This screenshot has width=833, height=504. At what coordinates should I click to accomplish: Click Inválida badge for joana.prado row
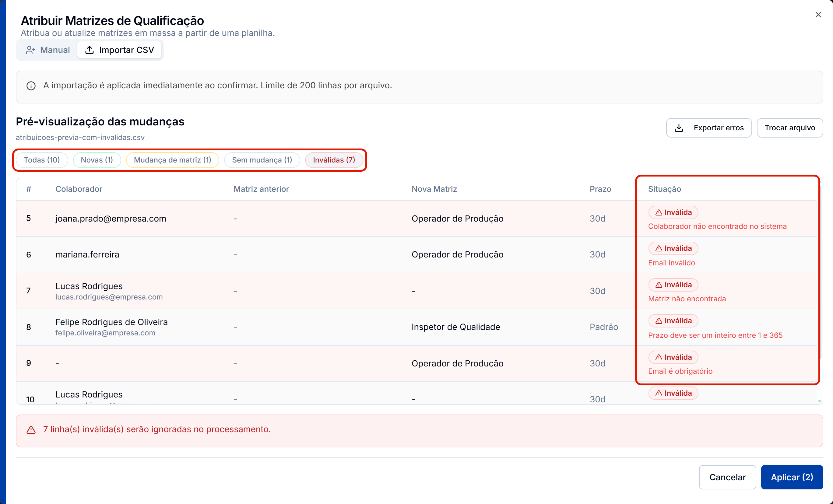673,212
